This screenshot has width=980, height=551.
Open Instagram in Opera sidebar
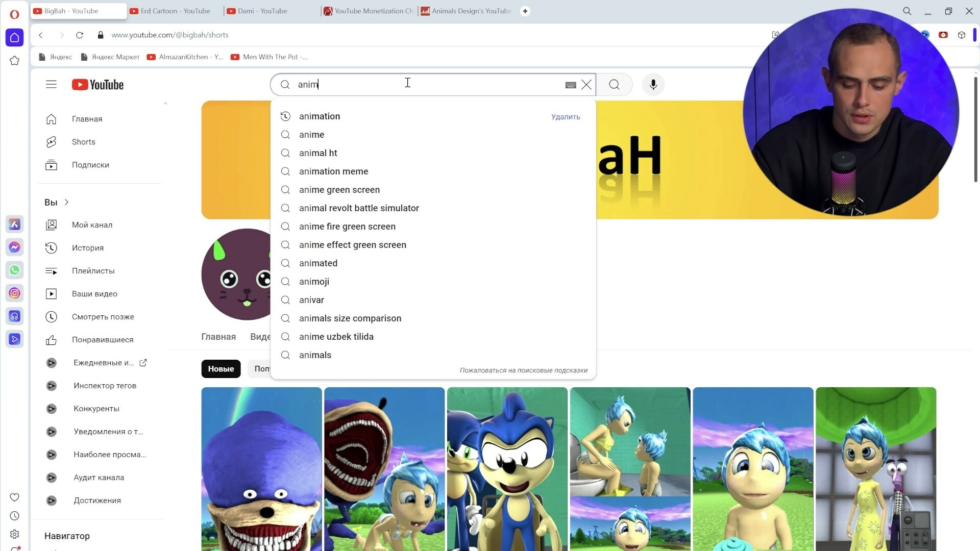[x=14, y=293]
